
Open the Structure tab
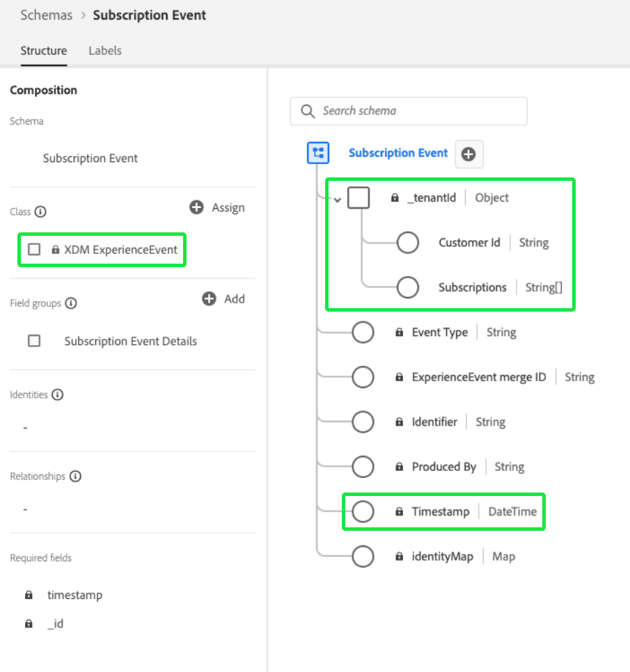(x=44, y=51)
